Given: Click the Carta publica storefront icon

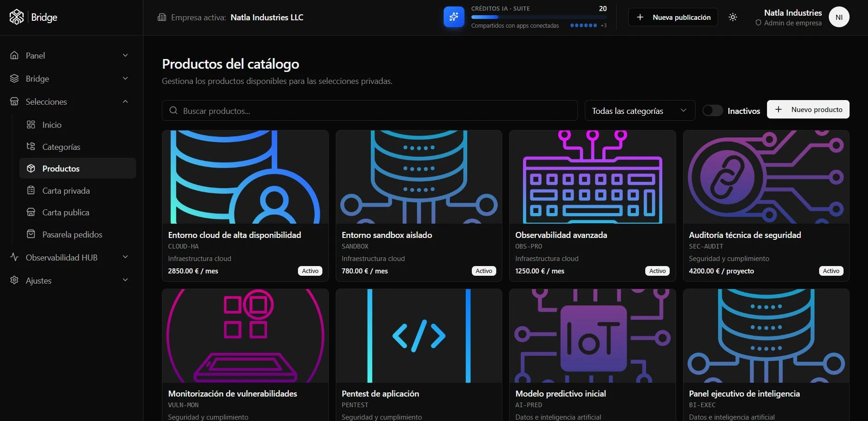Looking at the screenshot, I should 31,212.
